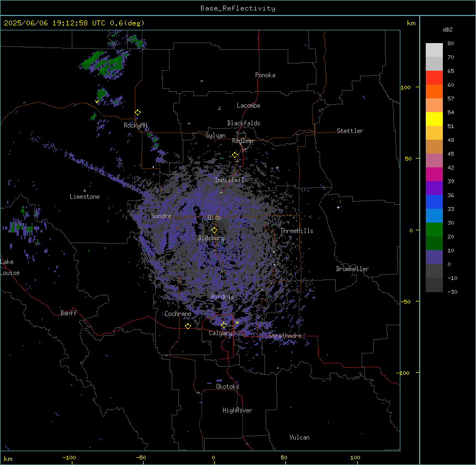Click the Banff label
The width and height of the screenshot is (476, 465).
click(68, 313)
